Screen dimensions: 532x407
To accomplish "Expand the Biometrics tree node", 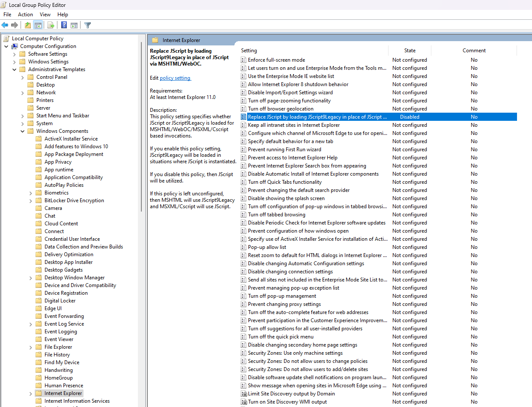I will click(30, 192).
